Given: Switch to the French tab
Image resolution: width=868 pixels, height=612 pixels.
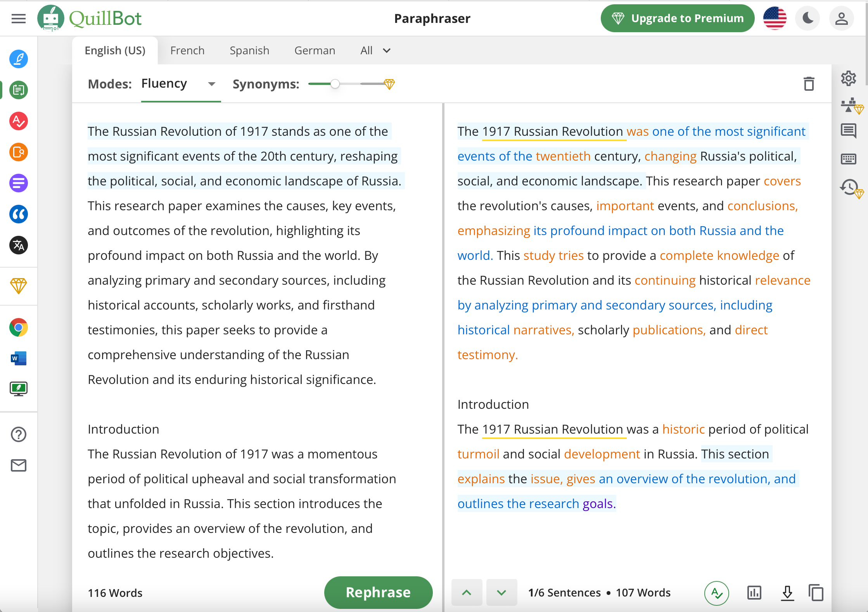Looking at the screenshot, I should coord(187,50).
